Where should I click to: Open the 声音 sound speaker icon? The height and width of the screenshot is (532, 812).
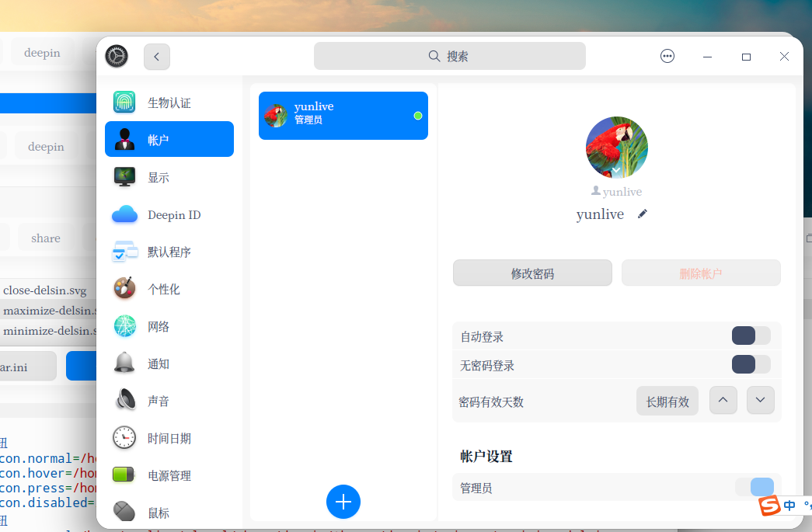[x=125, y=400]
